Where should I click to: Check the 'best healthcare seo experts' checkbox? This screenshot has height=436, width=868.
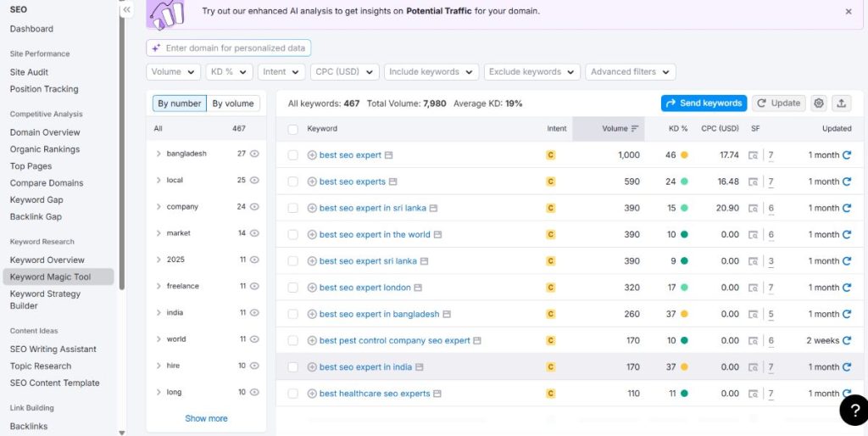tap(292, 394)
